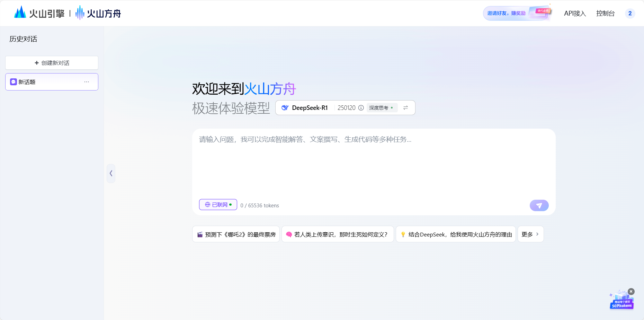Create a new conversation with 创建新对话
Screen dimensions: 644x320
tap(52, 63)
